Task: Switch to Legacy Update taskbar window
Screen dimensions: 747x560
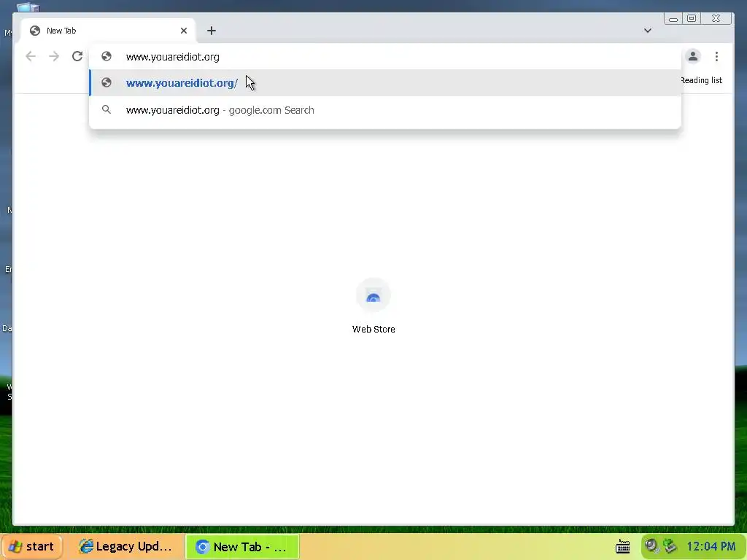Action: point(125,546)
